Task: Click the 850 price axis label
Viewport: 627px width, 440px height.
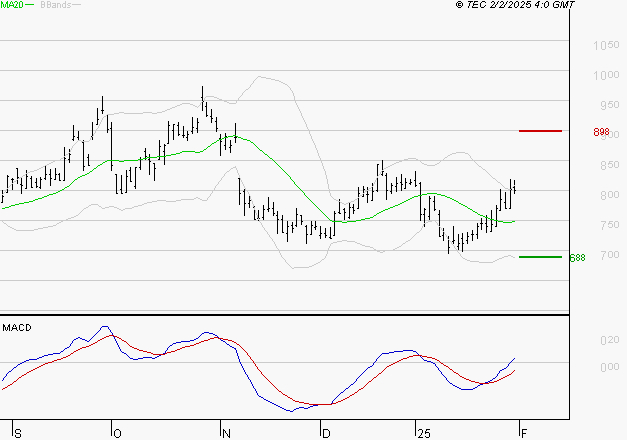Action: [x=610, y=165]
